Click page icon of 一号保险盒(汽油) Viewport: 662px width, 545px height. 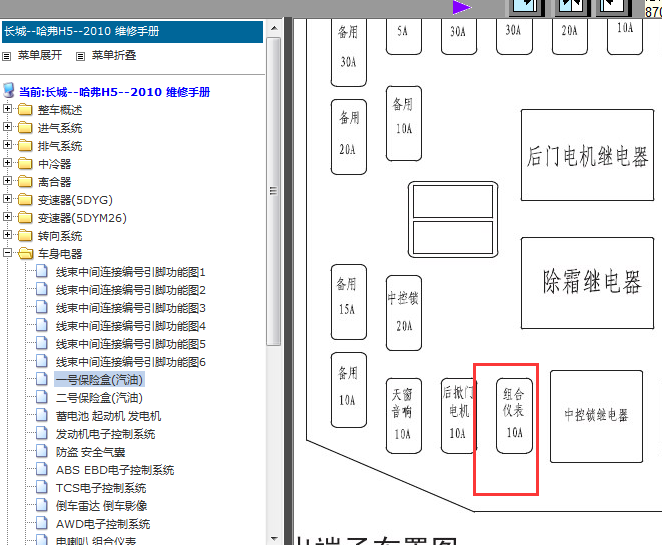tap(41, 379)
